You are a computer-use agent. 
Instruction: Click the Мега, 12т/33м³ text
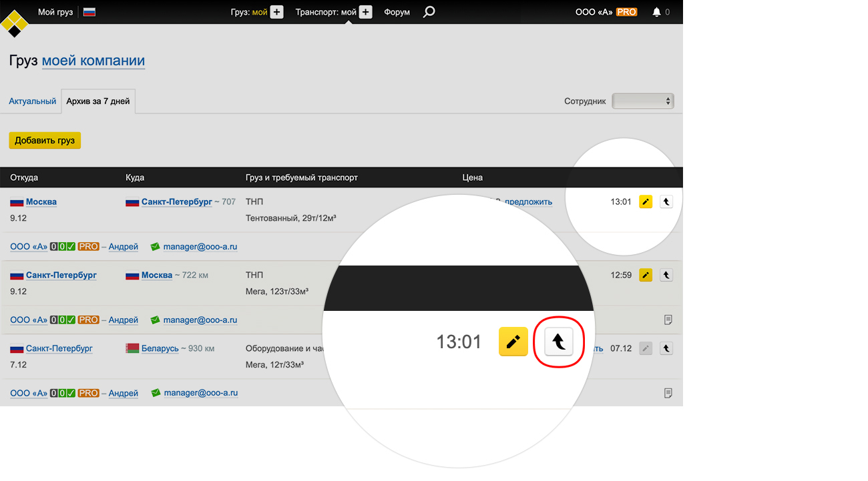click(275, 365)
